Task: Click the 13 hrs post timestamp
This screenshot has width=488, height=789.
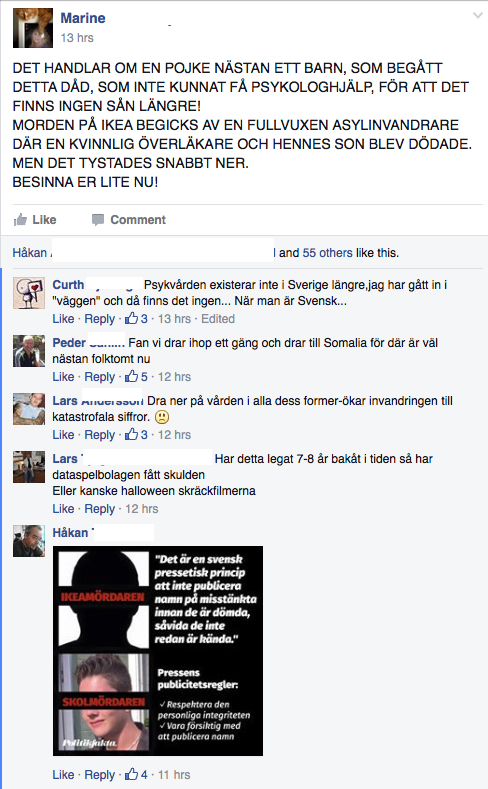Action: [x=77, y=38]
